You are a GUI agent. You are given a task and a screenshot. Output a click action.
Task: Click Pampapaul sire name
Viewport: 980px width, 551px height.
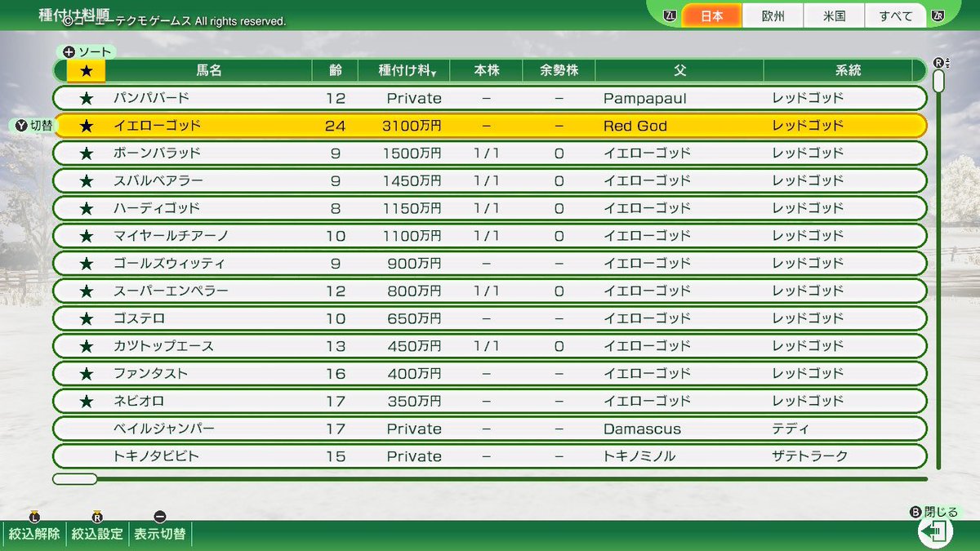pyautogui.click(x=645, y=98)
